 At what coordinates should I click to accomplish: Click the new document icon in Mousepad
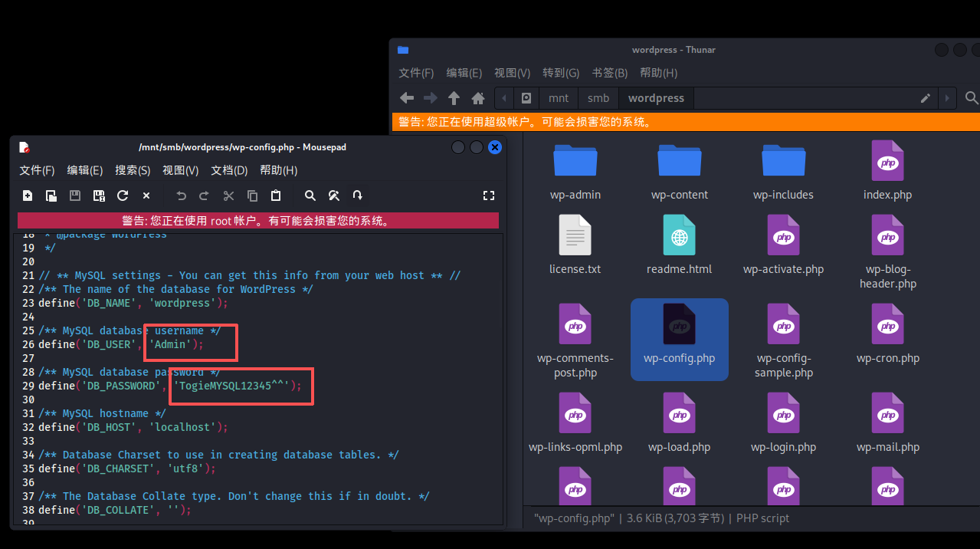[x=28, y=196]
